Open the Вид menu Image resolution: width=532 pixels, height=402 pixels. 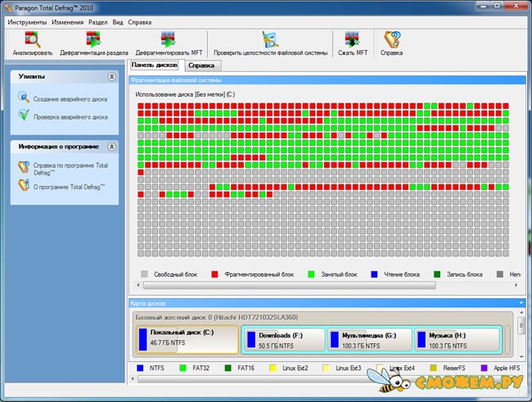pyautogui.click(x=118, y=22)
